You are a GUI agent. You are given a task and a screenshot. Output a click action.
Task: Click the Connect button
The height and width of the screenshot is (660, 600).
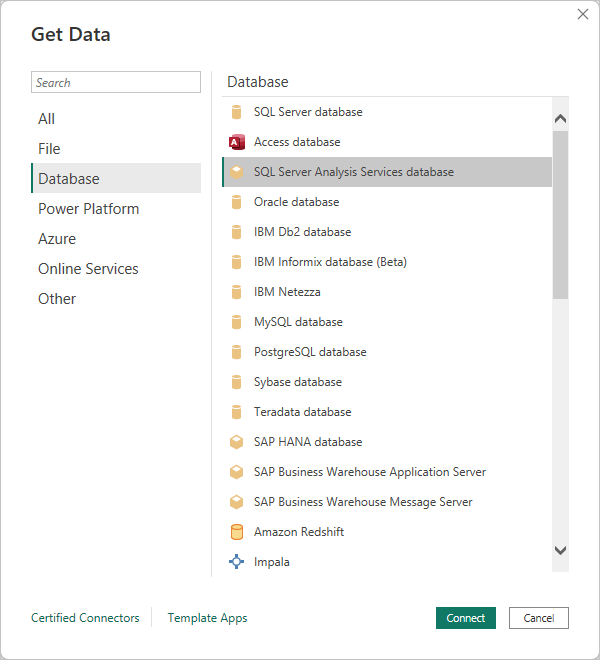pos(466,618)
